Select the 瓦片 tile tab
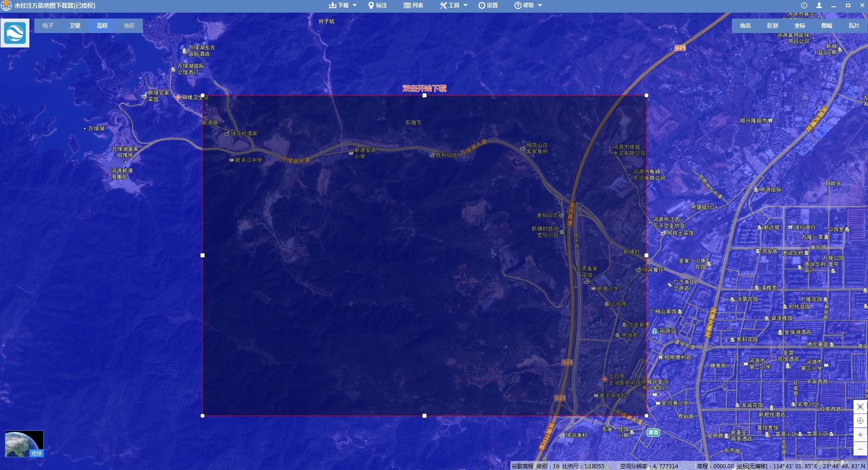The height and width of the screenshot is (470, 868). (854, 26)
